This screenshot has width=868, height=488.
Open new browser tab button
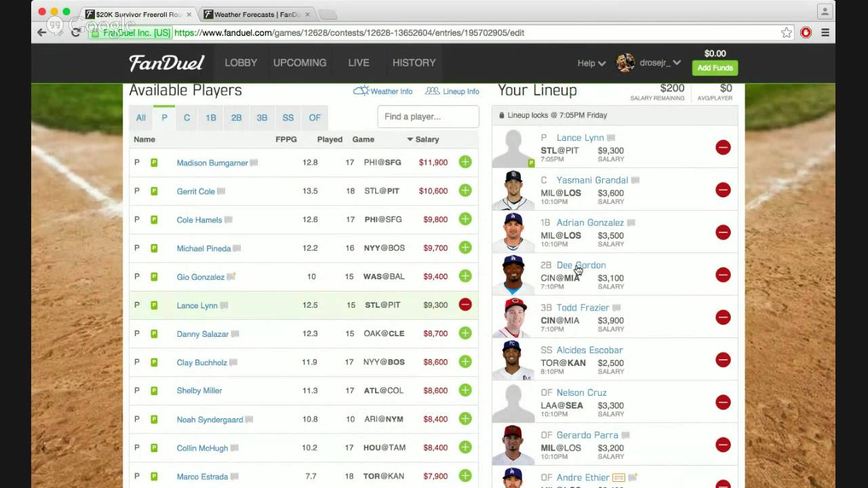pyautogui.click(x=327, y=14)
